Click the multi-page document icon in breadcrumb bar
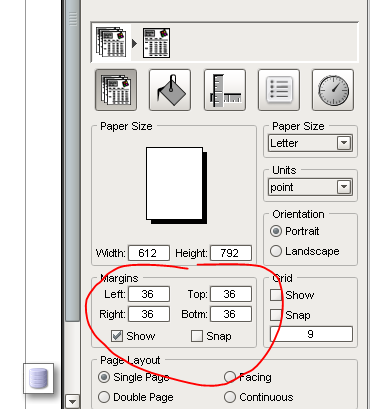The width and height of the screenshot is (370, 409). (111, 42)
